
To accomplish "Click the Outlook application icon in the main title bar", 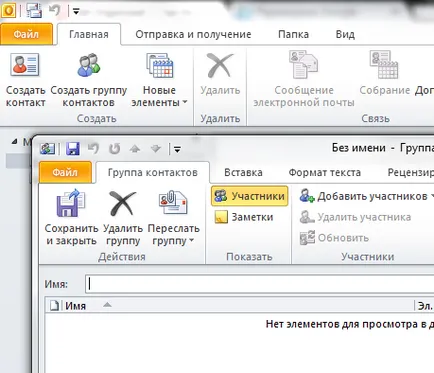I will click(x=9, y=11).
